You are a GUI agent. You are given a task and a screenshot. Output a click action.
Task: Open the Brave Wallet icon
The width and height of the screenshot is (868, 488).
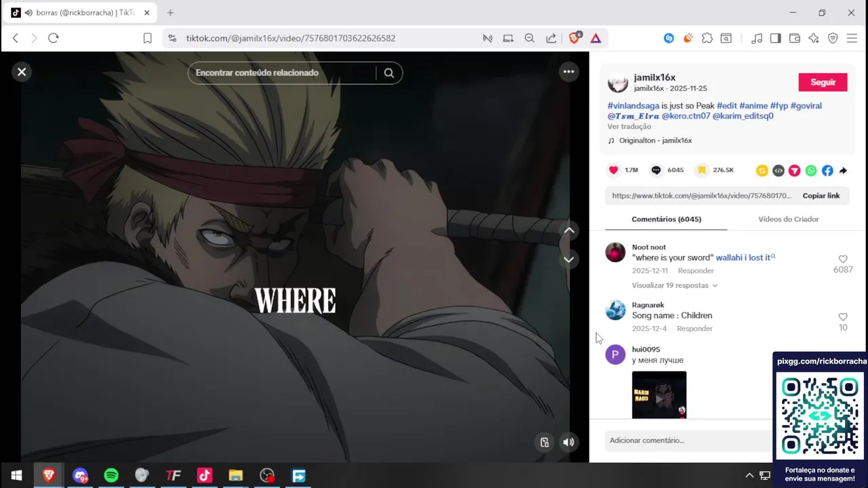click(x=795, y=39)
